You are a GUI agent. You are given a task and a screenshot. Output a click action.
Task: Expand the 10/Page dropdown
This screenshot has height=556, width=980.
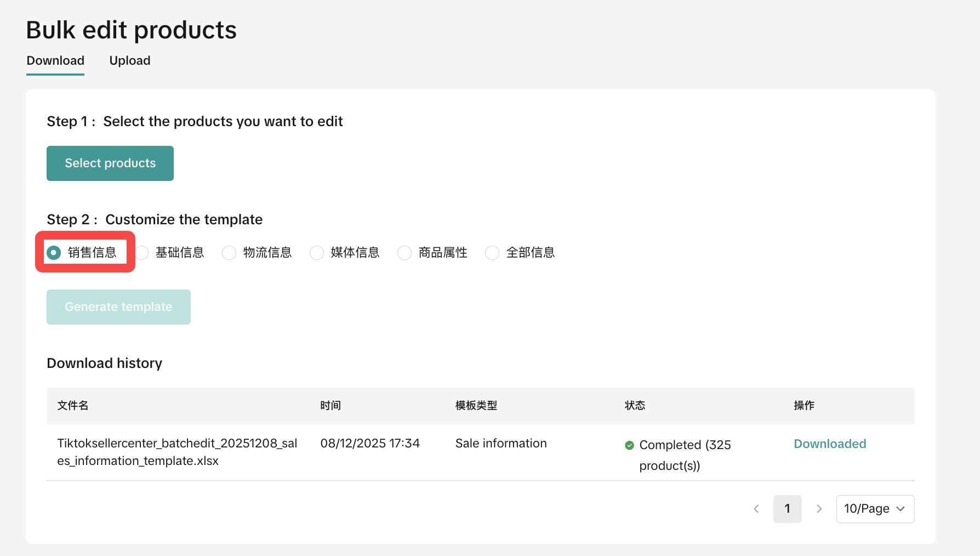pos(875,509)
